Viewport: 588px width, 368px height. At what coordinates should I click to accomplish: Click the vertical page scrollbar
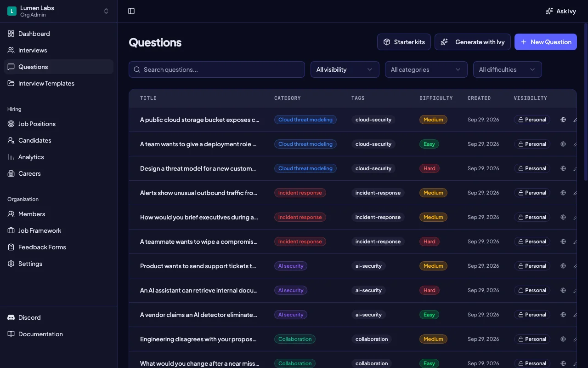[585, 101]
